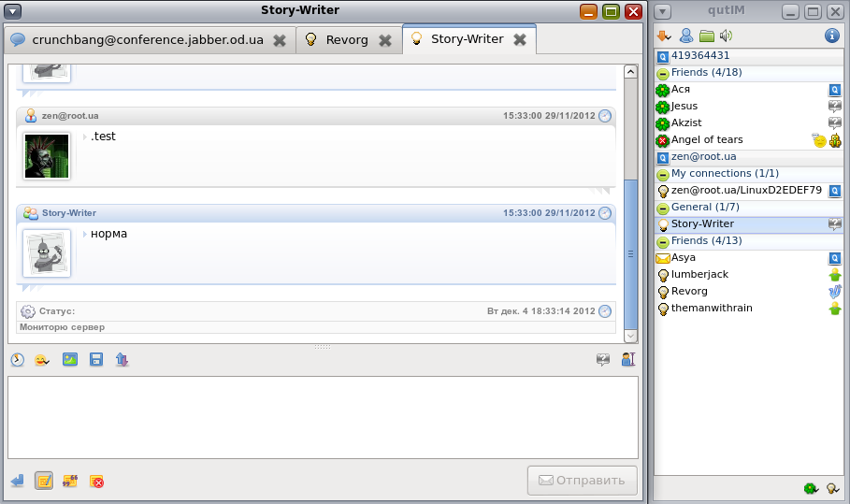Select contact lumberjack
Image resolution: width=850 pixels, height=504 pixels.
tap(749, 275)
